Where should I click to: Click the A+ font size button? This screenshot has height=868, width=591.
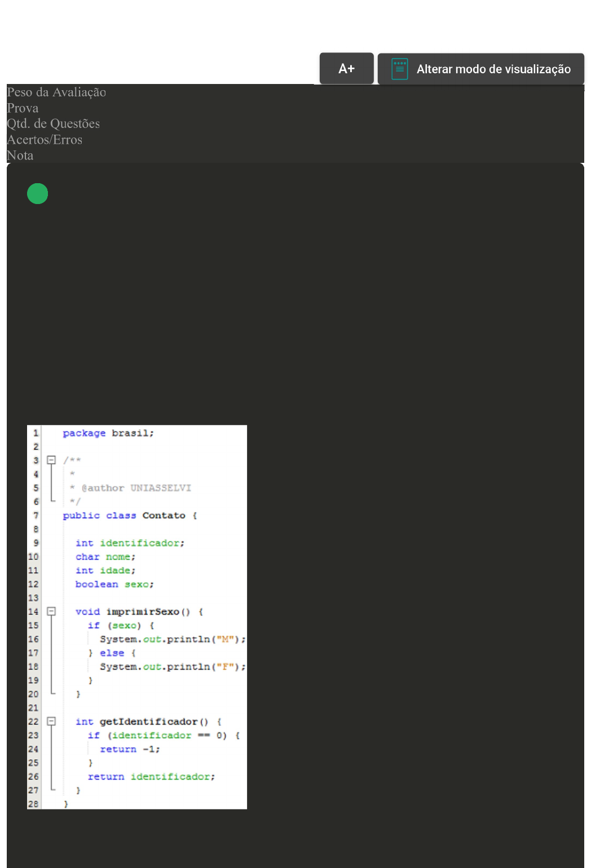[346, 69]
